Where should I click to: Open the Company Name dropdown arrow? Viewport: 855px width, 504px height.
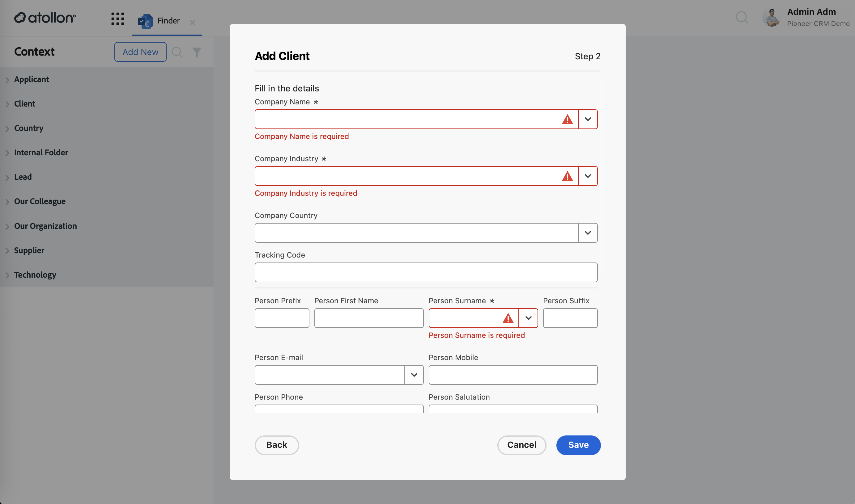pyautogui.click(x=588, y=119)
